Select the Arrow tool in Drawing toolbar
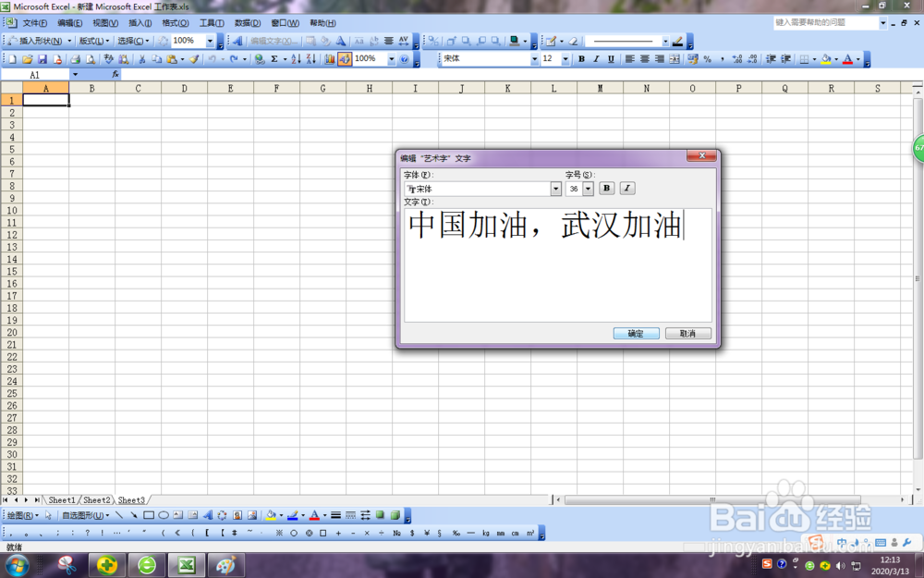924x578 pixels. (x=134, y=515)
